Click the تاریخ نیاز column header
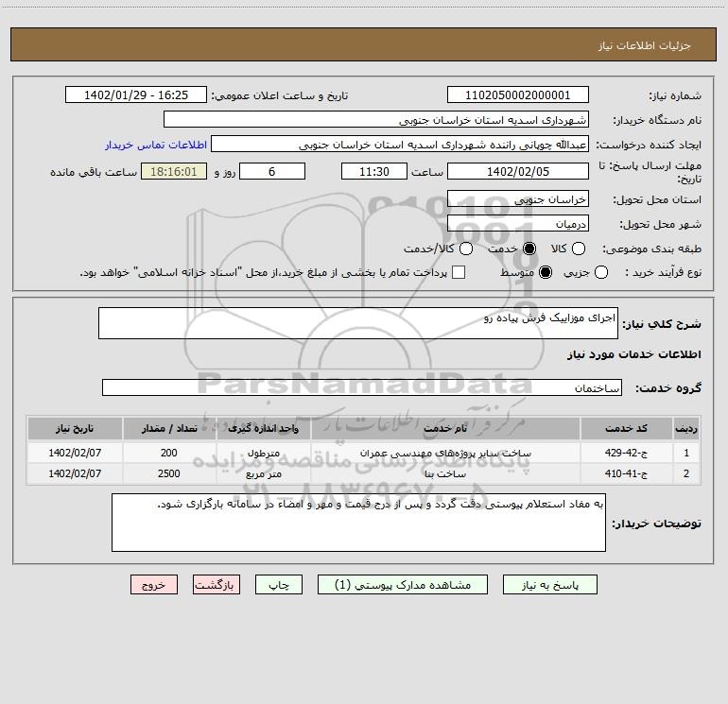This screenshot has height=704, width=728. 75,428
